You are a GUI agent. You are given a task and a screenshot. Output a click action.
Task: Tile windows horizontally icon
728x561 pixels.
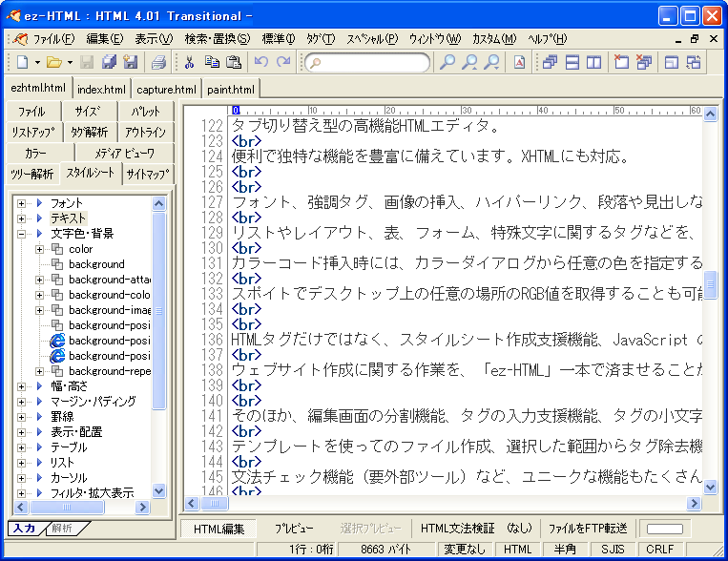pos(572,62)
